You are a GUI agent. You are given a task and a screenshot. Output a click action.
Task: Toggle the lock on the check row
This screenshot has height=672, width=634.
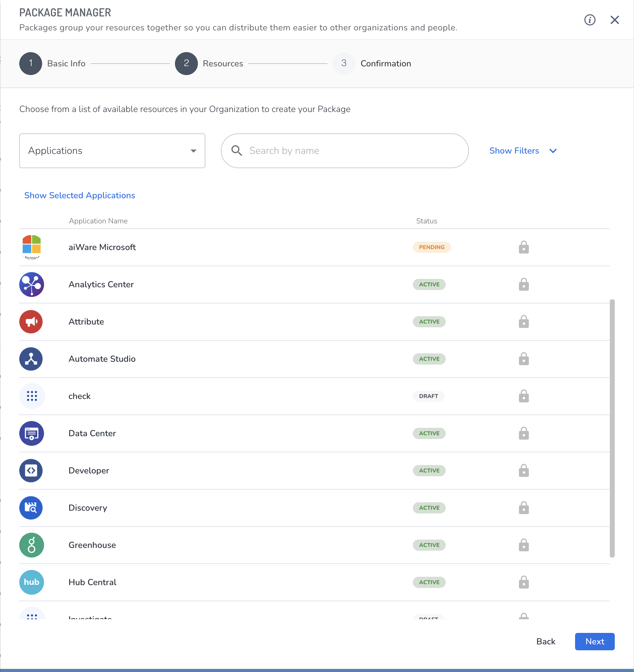(x=524, y=396)
